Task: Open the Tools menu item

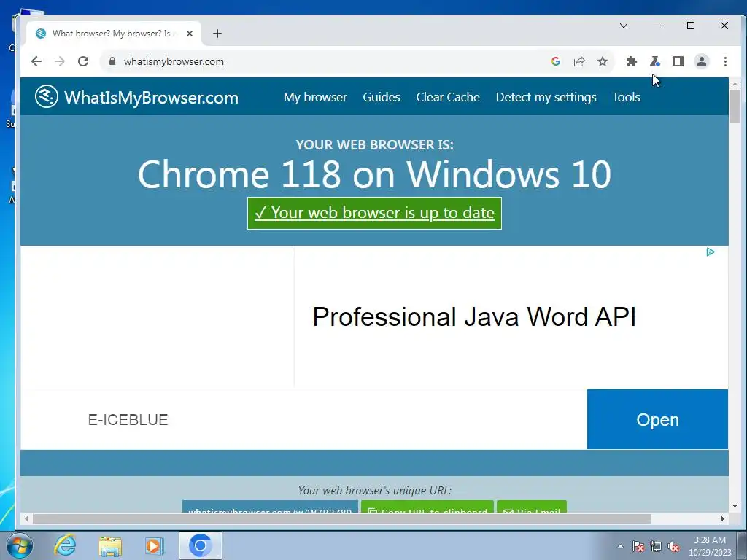Action: pos(626,97)
